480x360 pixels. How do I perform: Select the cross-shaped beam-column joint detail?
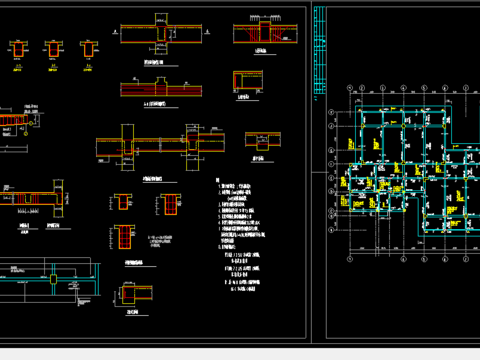pos(161,34)
